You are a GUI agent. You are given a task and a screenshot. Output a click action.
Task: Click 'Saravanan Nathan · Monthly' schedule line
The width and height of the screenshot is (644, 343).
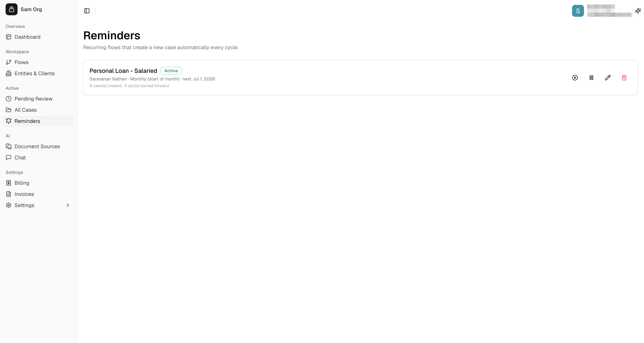(x=152, y=79)
